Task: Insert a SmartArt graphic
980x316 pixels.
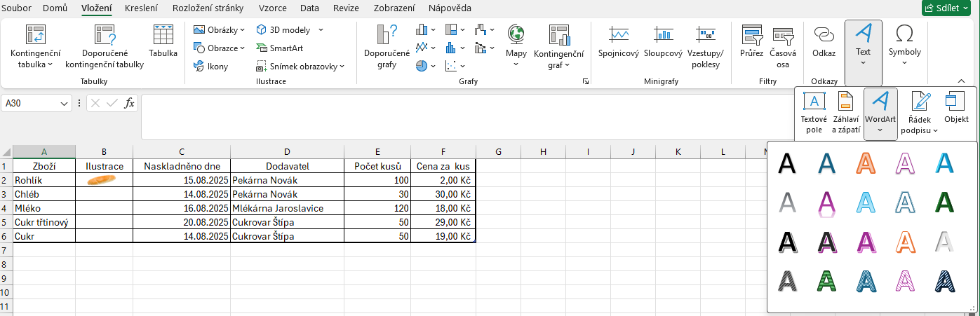Action: click(x=280, y=48)
